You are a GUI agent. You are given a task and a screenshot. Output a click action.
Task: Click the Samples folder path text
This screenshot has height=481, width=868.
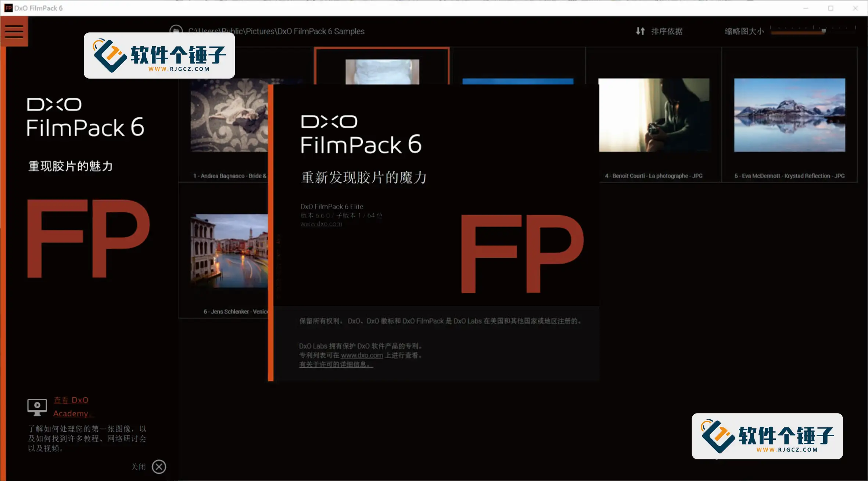[276, 31]
